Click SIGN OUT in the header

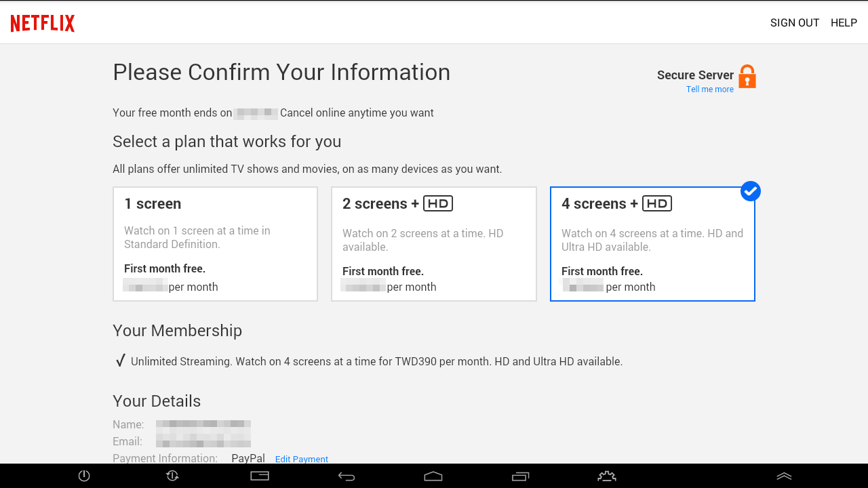point(795,23)
